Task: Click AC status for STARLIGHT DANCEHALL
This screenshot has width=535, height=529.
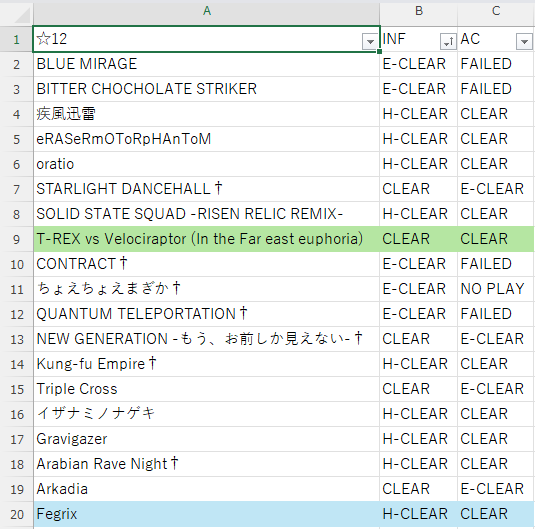Action: click(x=496, y=189)
